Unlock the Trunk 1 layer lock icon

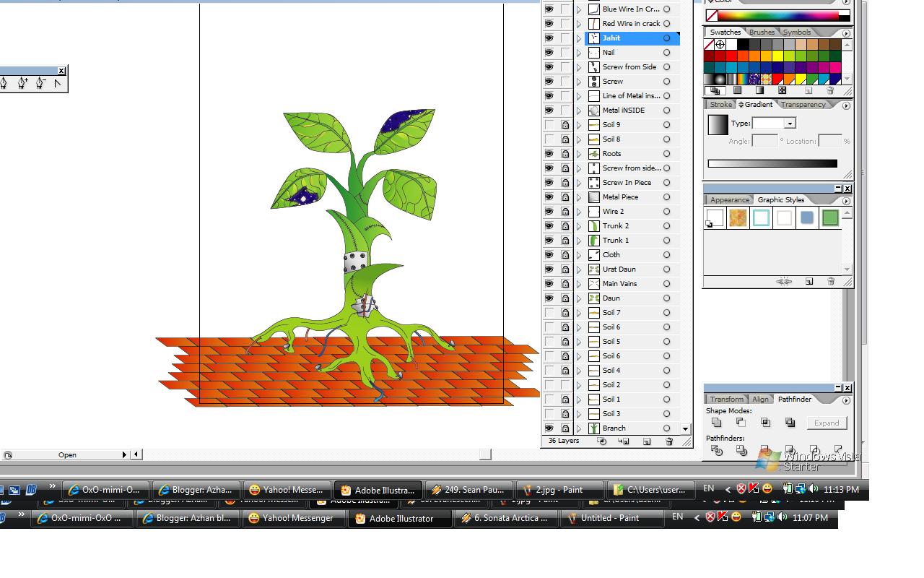point(565,241)
